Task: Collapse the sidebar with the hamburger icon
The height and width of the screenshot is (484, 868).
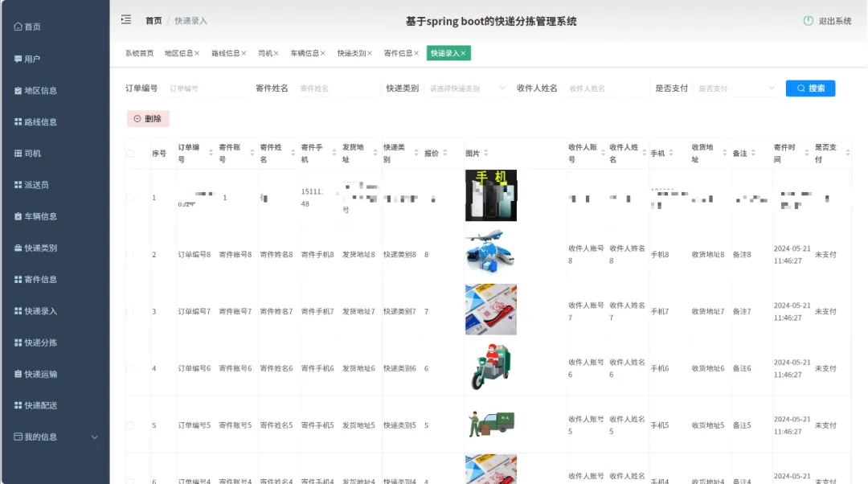Action: [126, 20]
